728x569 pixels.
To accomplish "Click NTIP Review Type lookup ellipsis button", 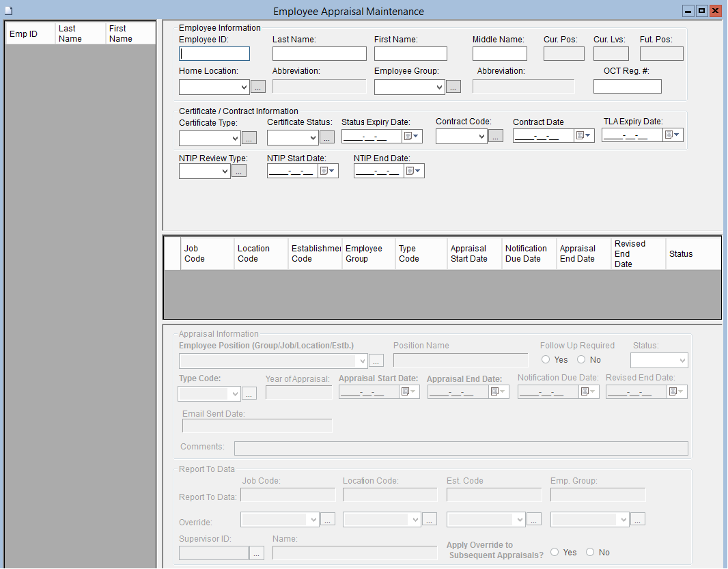I will (x=239, y=171).
